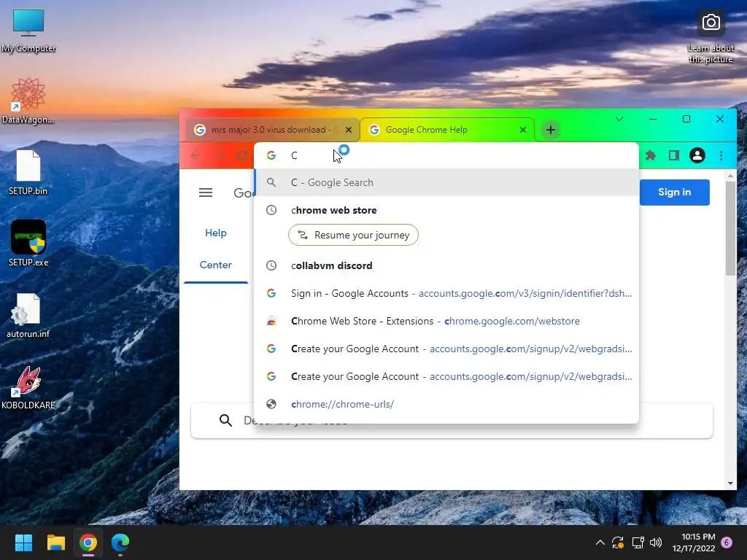Open Chrome extensions puzzle icon
This screenshot has height=560, width=747.
pyautogui.click(x=650, y=155)
